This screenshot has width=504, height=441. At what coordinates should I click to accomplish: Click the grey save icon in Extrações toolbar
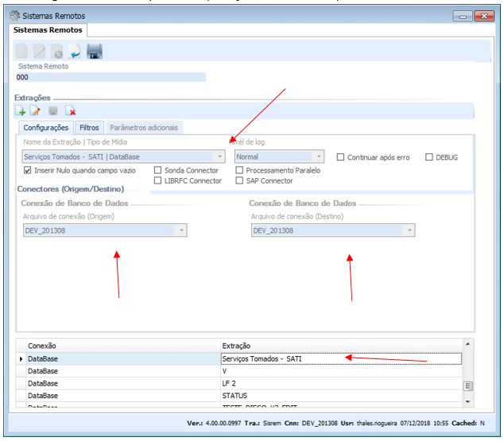coord(53,110)
